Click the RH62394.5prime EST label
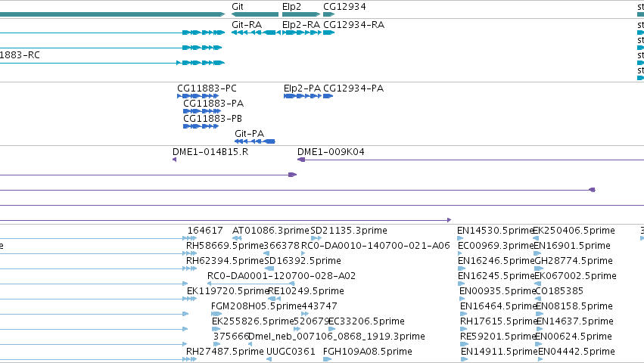Image resolution: width=644 pixels, height=363 pixels. [x=225, y=261]
